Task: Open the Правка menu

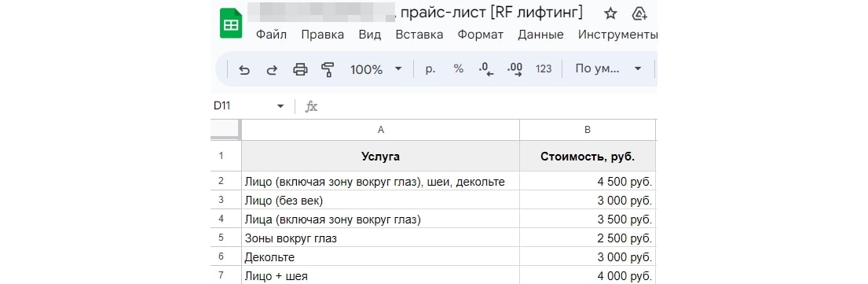Action: (x=322, y=35)
